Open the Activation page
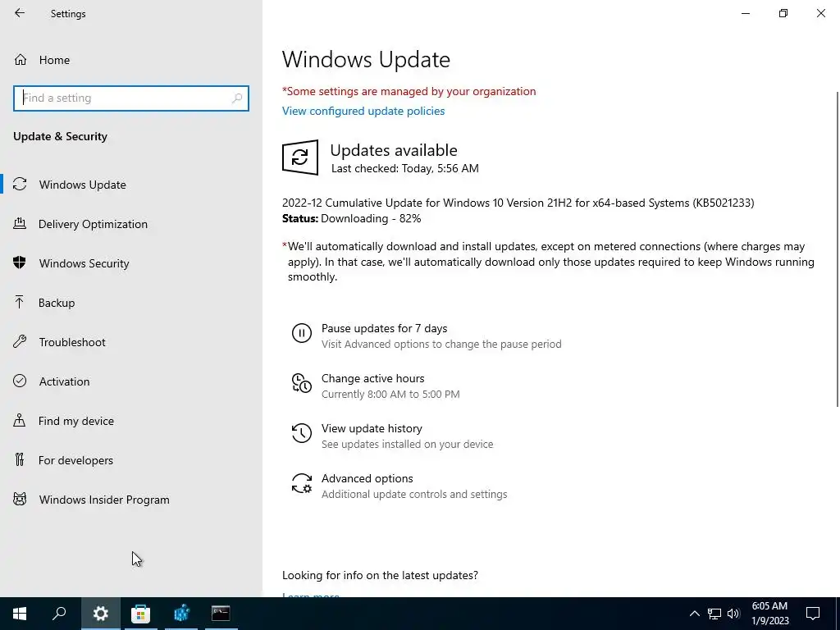This screenshot has height=630, width=840. pos(131,381)
